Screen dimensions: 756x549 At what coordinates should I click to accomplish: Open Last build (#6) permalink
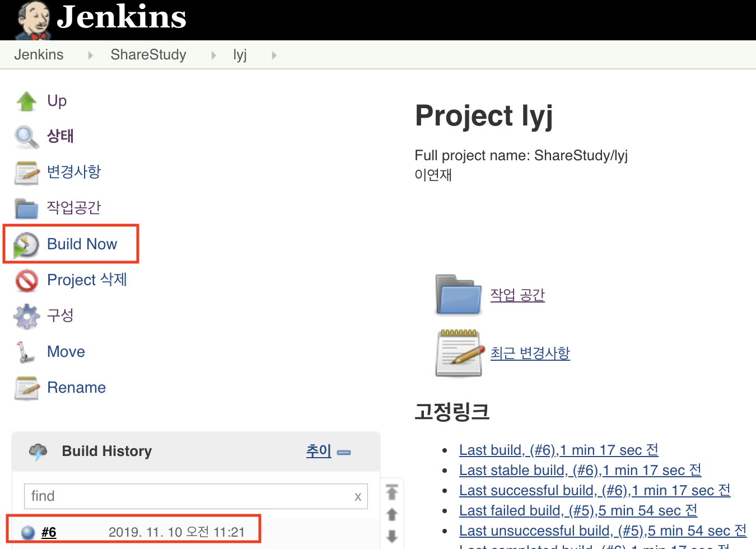[559, 450]
